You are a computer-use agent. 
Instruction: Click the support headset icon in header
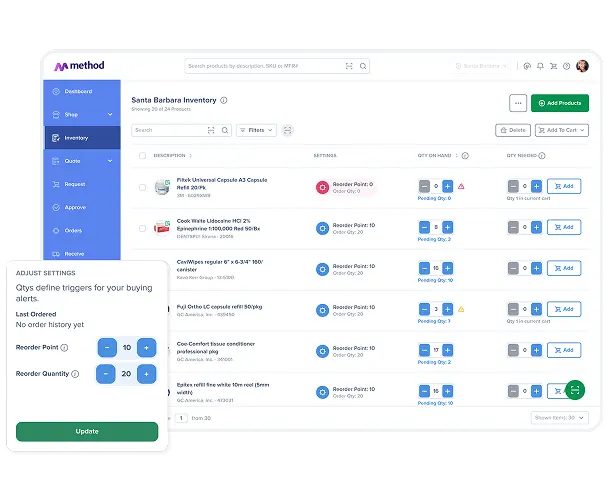527,66
